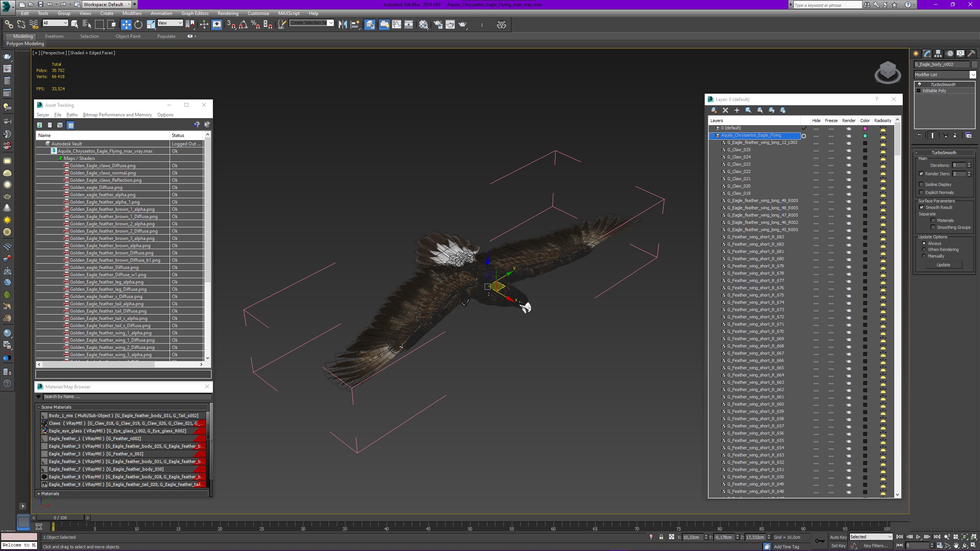The width and height of the screenshot is (980, 551).
Task: Click the Auto Key button
Action: pyautogui.click(x=838, y=537)
